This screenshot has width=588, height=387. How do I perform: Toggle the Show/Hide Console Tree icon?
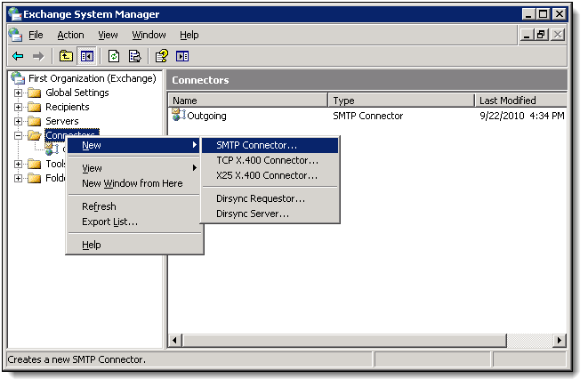(86, 57)
